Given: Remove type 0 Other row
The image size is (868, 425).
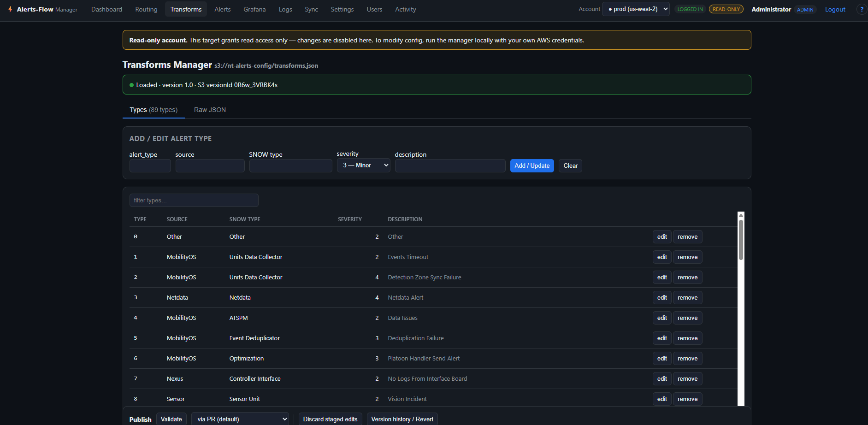Looking at the screenshot, I should (687, 236).
